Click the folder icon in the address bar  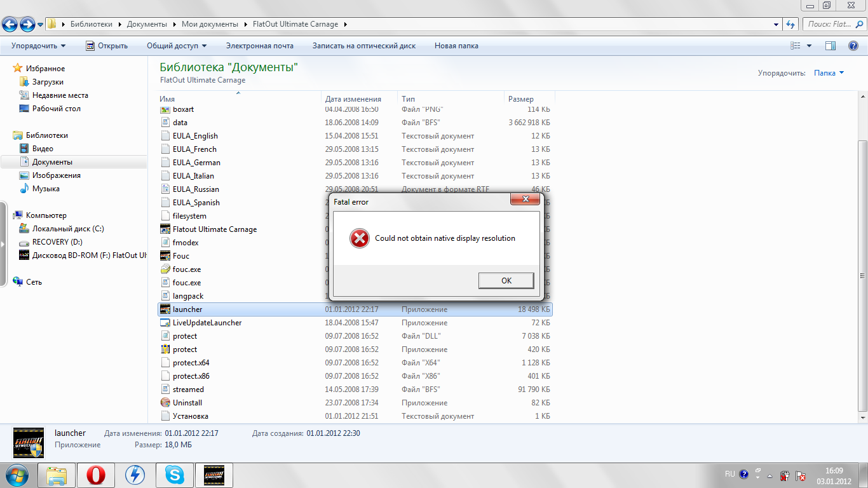[x=52, y=24]
